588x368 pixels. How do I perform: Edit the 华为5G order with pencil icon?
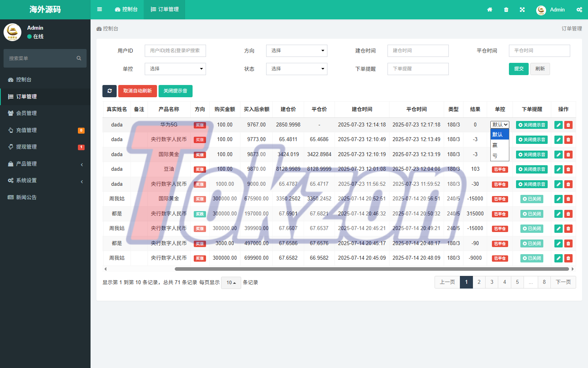tap(558, 125)
